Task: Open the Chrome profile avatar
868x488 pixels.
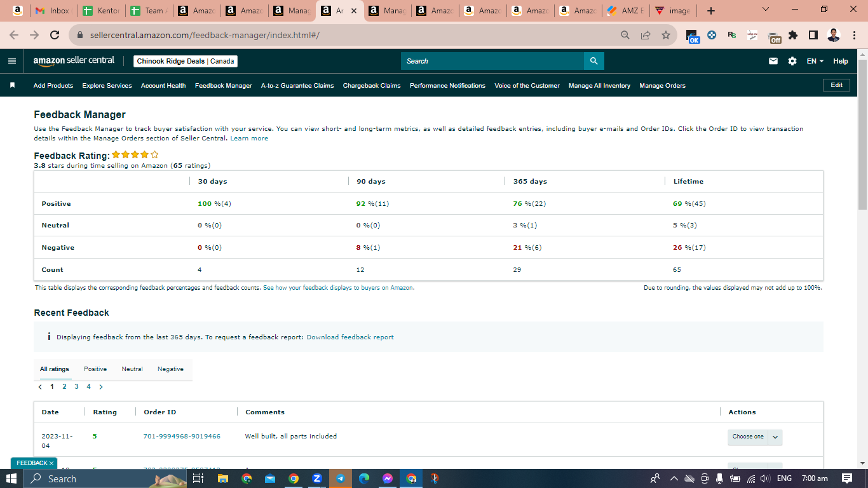Action: 834,35
